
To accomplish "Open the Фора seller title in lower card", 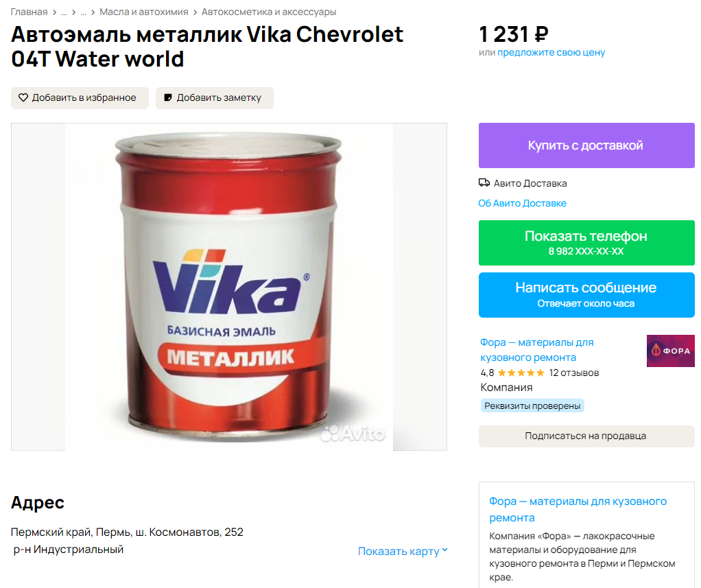I will 578,509.
